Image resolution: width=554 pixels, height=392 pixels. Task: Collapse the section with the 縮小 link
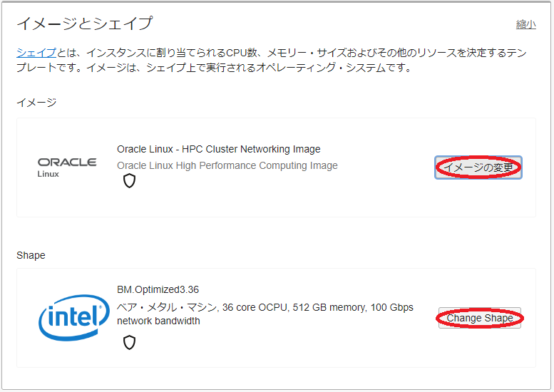point(525,24)
